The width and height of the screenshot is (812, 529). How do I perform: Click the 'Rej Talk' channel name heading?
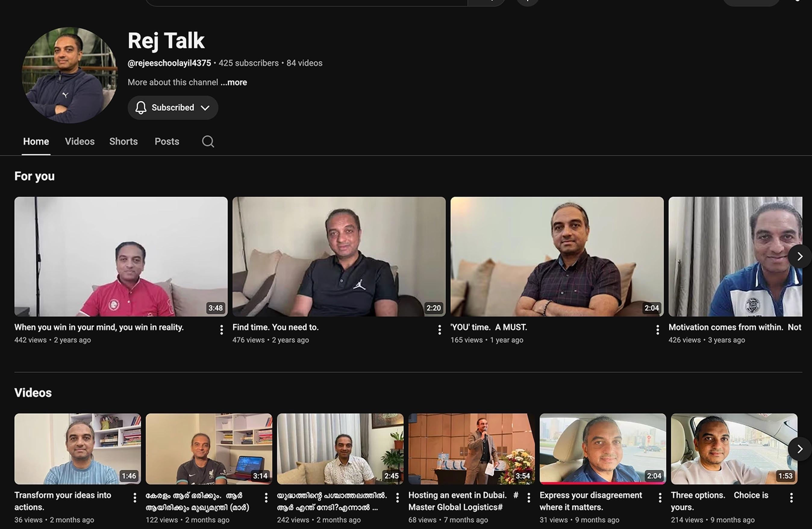pyautogui.click(x=166, y=41)
